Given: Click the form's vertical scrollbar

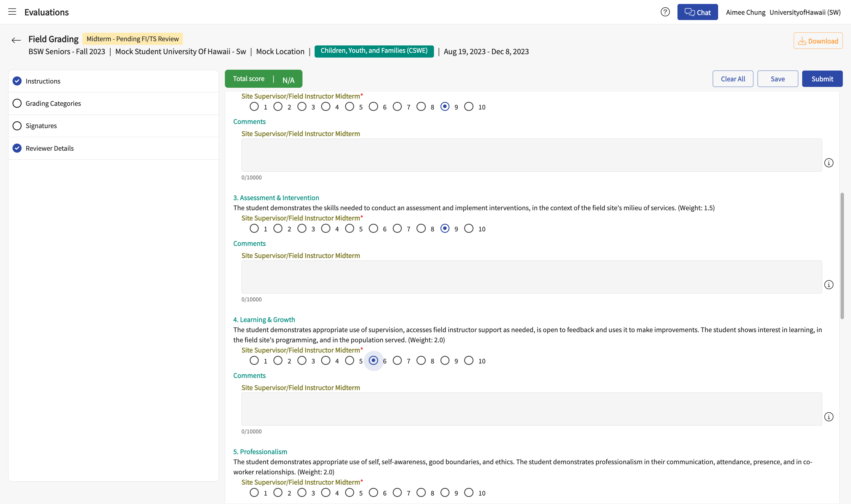Looking at the screenshot, I should (842, 256).
